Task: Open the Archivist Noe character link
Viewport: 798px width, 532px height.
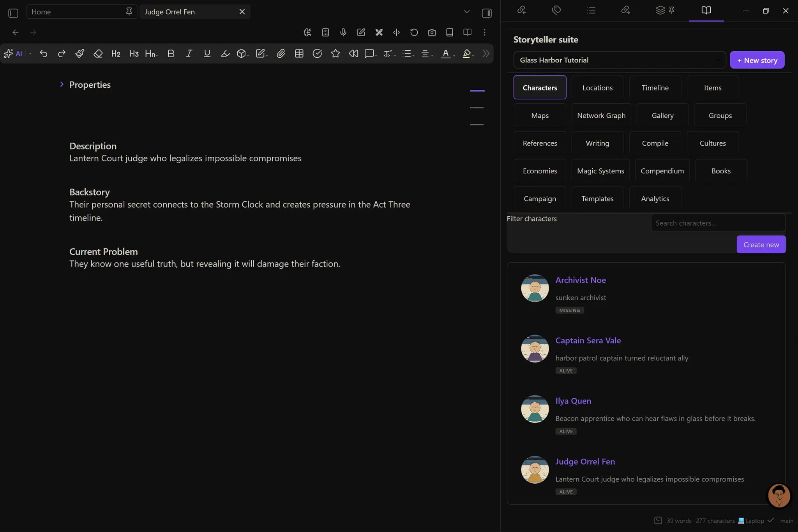Action: pos(581,280)
